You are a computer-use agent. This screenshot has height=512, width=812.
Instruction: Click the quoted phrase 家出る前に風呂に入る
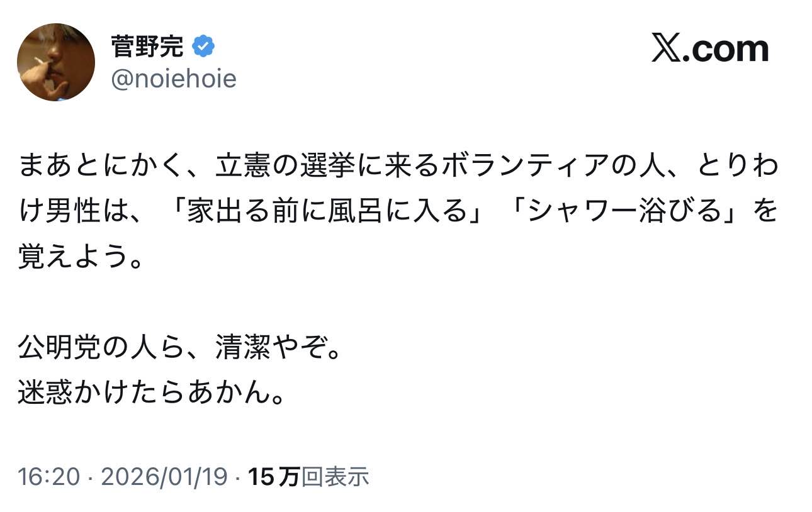tap(327, 213)
